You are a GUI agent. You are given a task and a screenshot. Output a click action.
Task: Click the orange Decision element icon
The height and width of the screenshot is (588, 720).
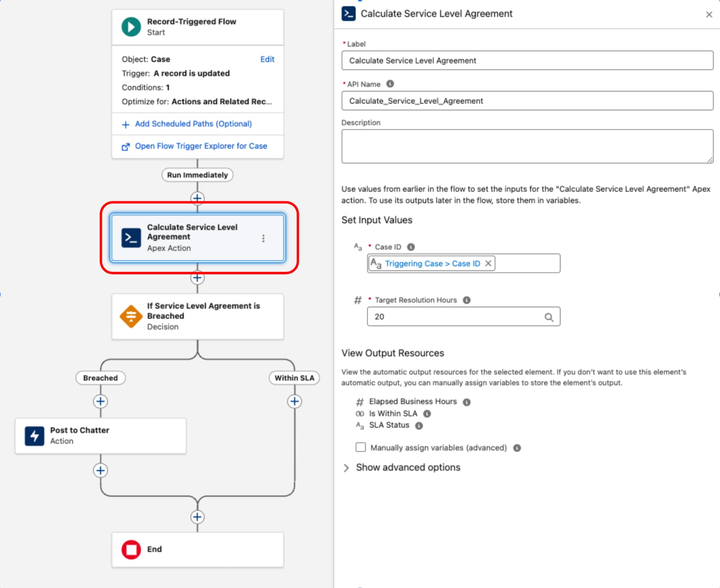click(131, 316)
